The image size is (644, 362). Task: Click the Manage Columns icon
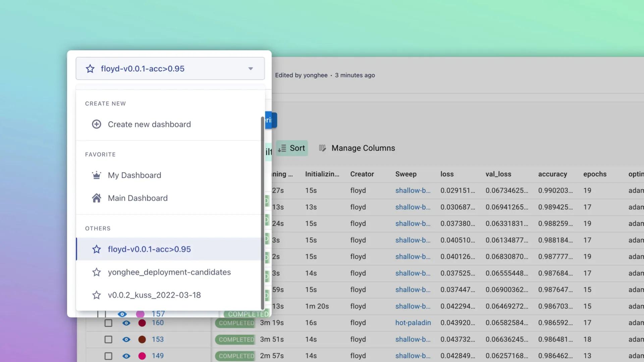322,148
